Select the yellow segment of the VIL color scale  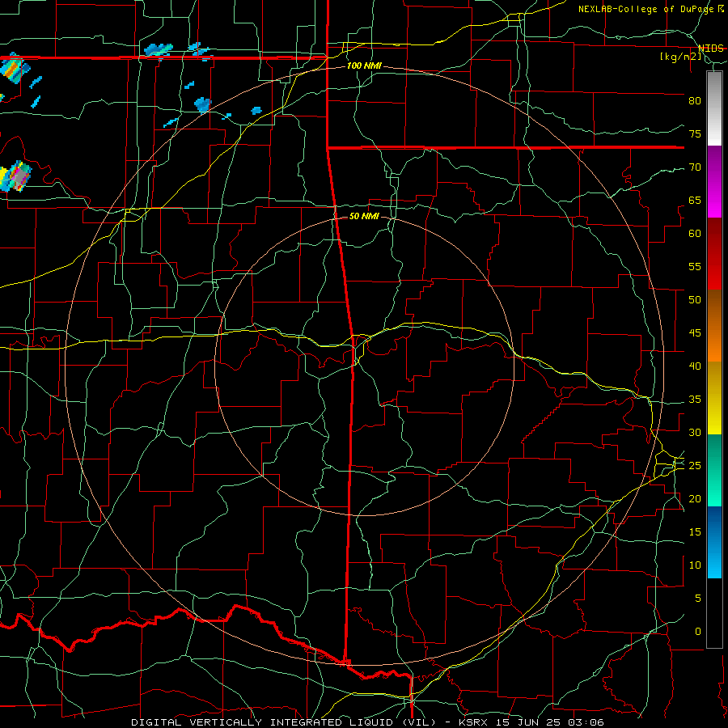(714, 398)
